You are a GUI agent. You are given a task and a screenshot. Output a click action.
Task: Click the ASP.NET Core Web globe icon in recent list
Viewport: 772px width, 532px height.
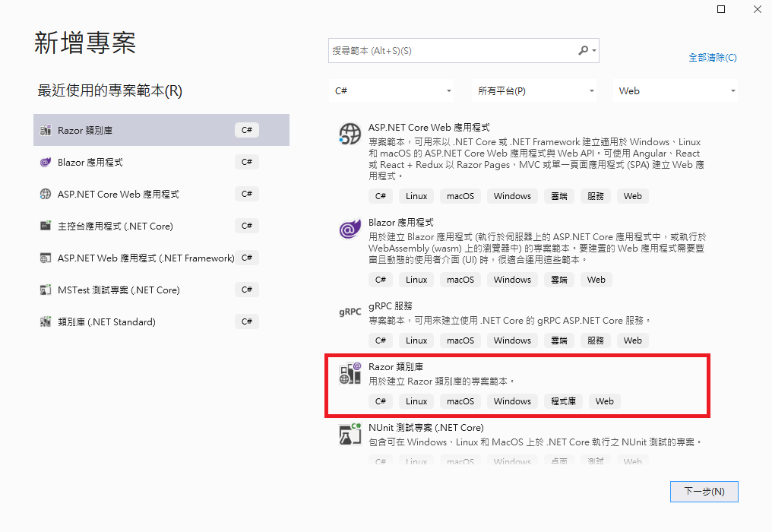pyautogui.click(x=46, y=194)
